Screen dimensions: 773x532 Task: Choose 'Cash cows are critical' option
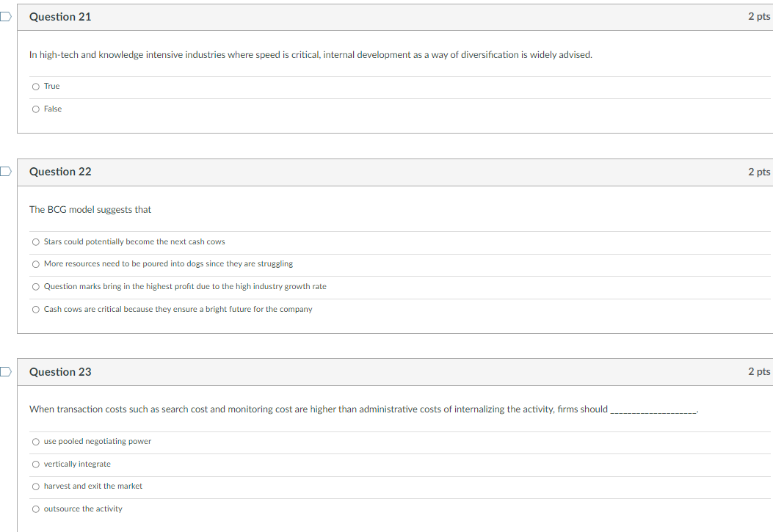(35, 310)
